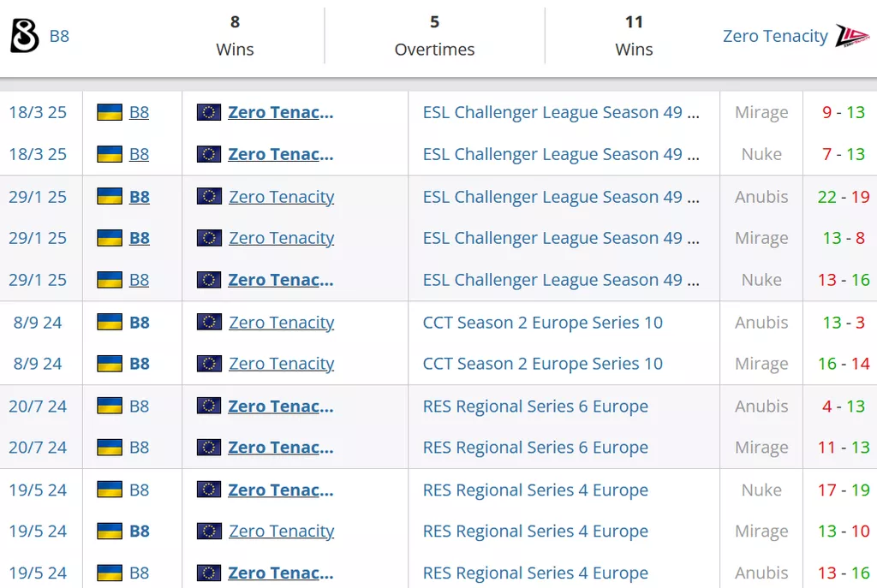The width and height of the screenshot is (877, 588).
Task: Click the 22 - 19 score result
Action: [844, 197]
